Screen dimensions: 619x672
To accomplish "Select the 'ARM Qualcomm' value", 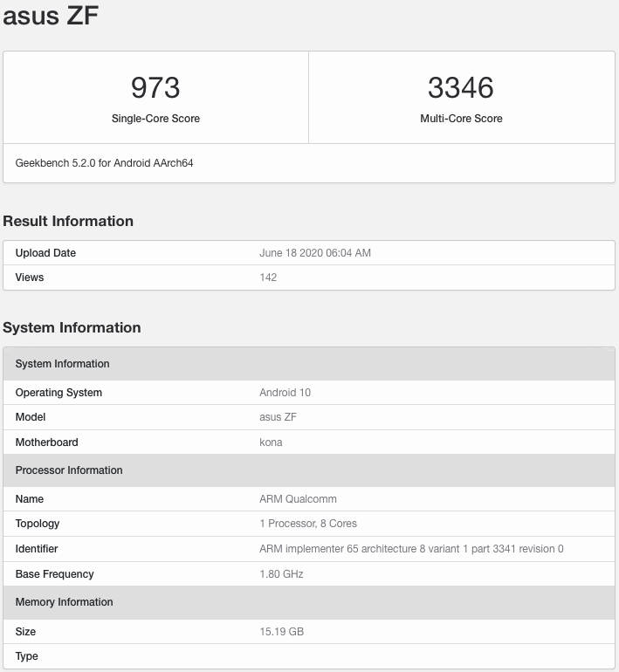I will click(x=298, y=499).
